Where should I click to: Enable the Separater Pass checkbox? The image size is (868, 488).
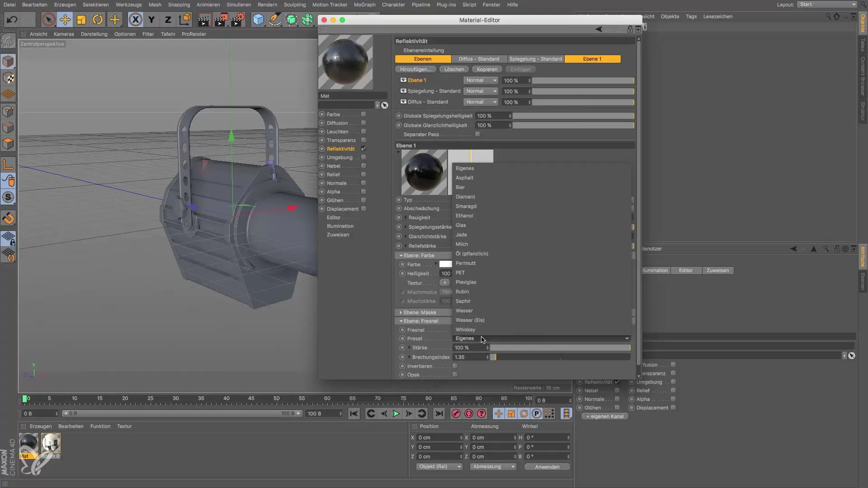(x=477, y=134)
